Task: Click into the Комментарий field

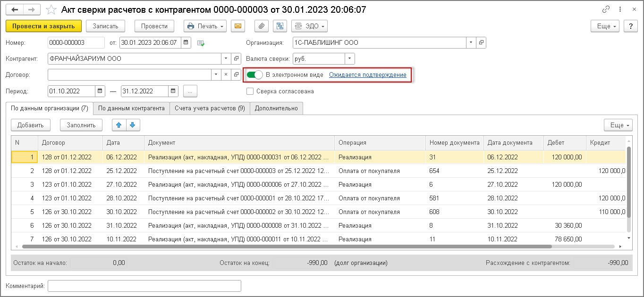Action: point(144,286)
